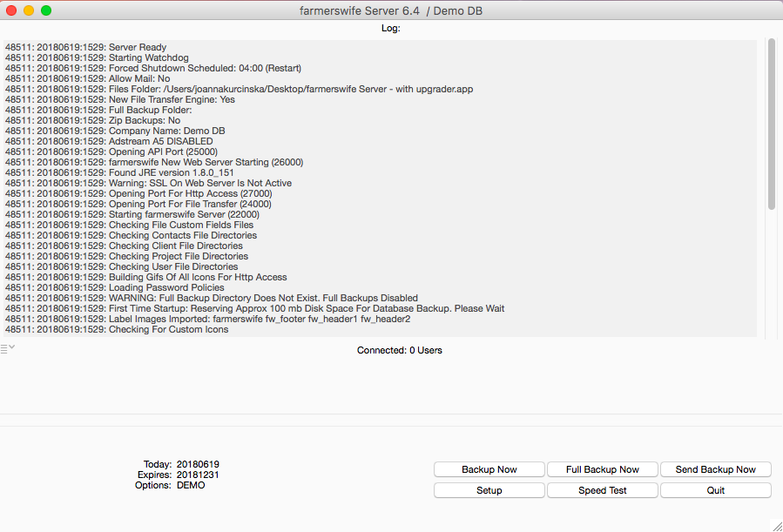Click the "Full Backup Folder:" log line
This screenshot has width=783, height=532.
pos(98,111)
